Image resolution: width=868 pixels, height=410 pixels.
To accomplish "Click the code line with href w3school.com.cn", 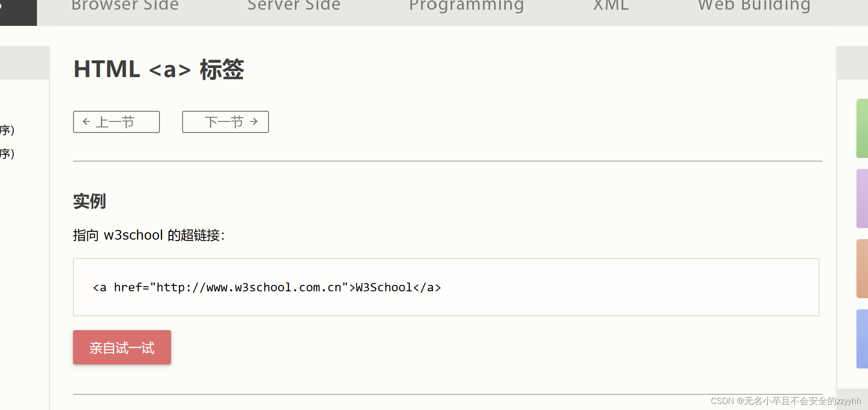I will coord(267,287).
